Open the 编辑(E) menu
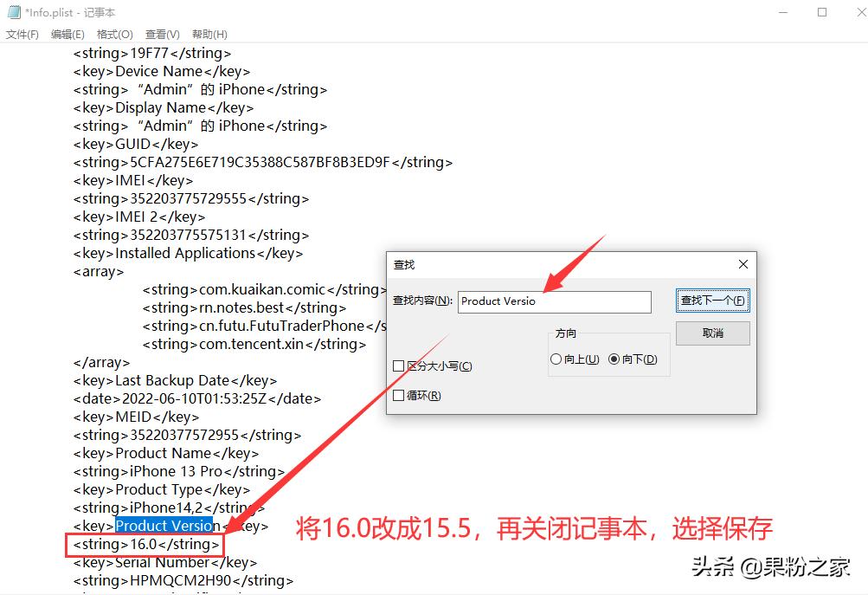 point(68,35)
